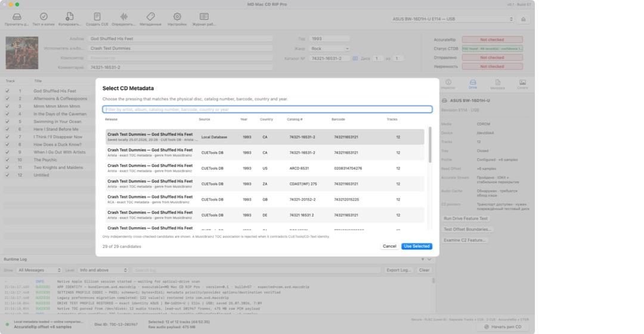Open the All Messages show dropdown

[x=39, y=270]
